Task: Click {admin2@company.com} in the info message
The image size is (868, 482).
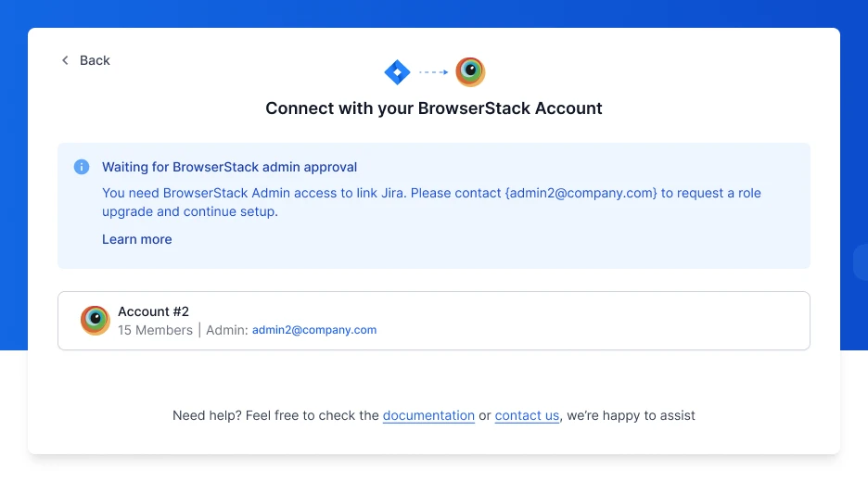Action: [581, 193]
